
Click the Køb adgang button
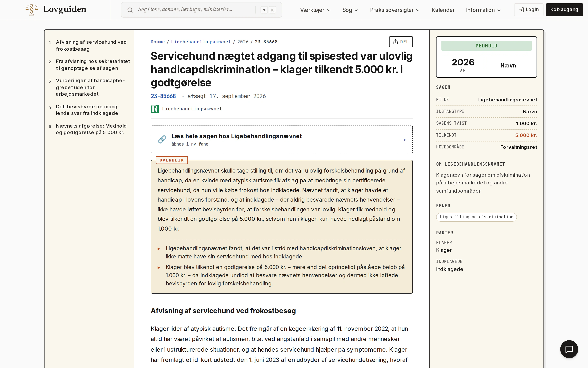tap(564, 10)
